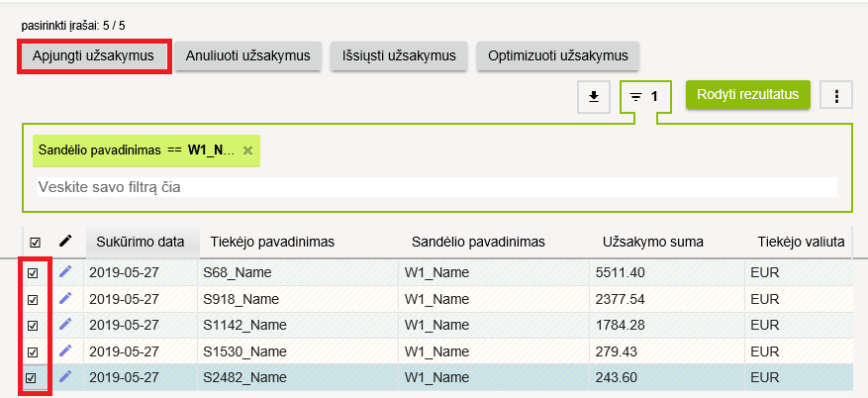Uncheck the S1142_Name row checkbox
The height and width of the screenshot is (398, 868).
point(33,325)
